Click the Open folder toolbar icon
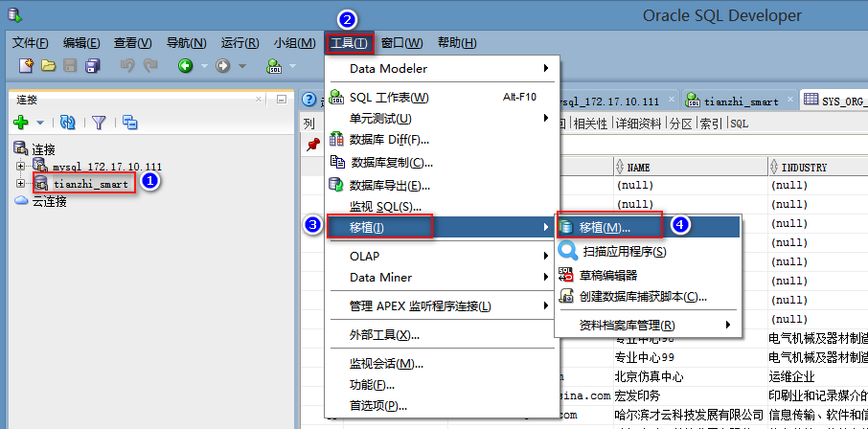This screenshot has width=868, height=429. click(x=49, y=66)
